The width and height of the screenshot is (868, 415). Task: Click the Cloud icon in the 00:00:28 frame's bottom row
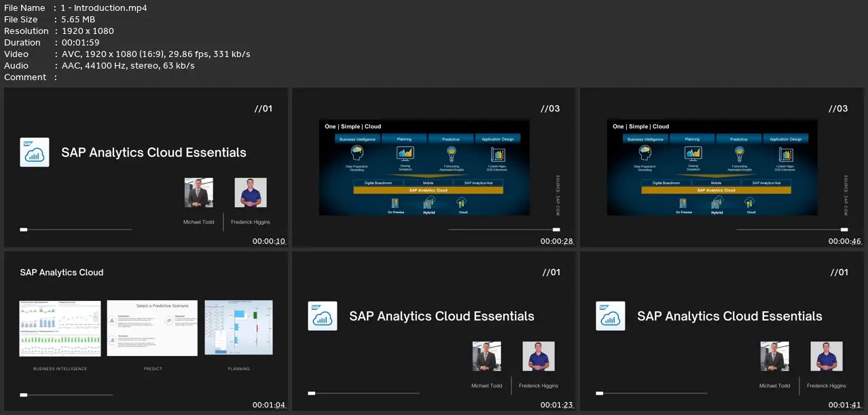point(462,202)
